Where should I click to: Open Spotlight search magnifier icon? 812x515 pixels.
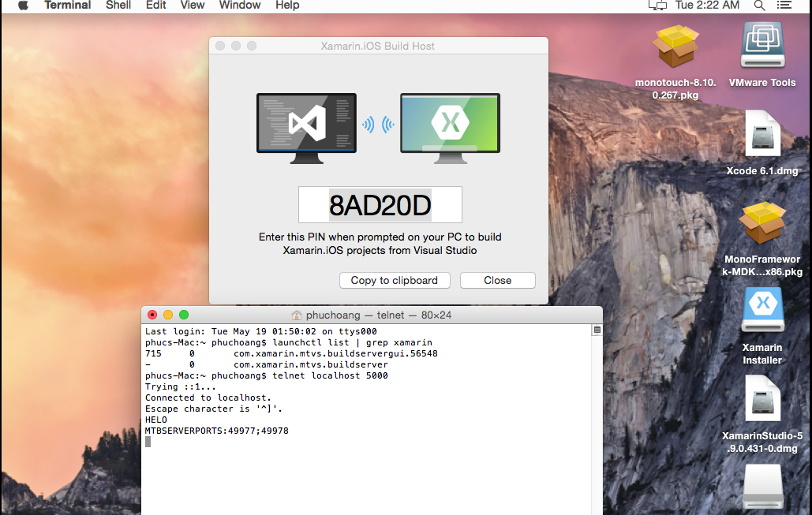tap(759, 6)
